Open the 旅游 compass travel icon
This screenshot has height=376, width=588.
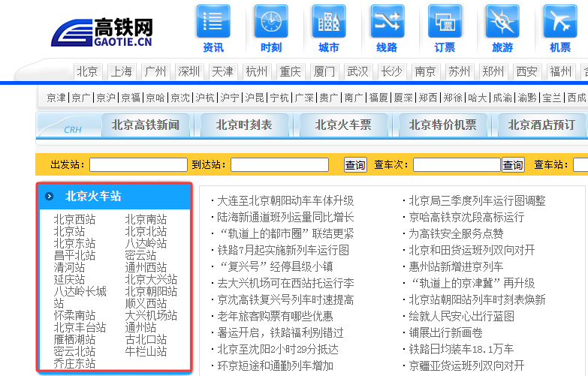pos(502,22)
